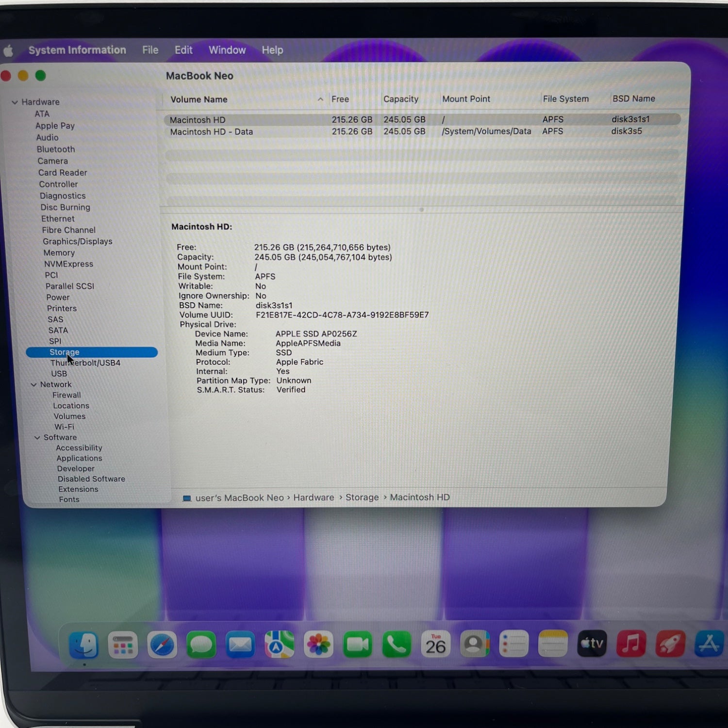
Task: Select Memory in the sidebar
Action: click(59, 253)
